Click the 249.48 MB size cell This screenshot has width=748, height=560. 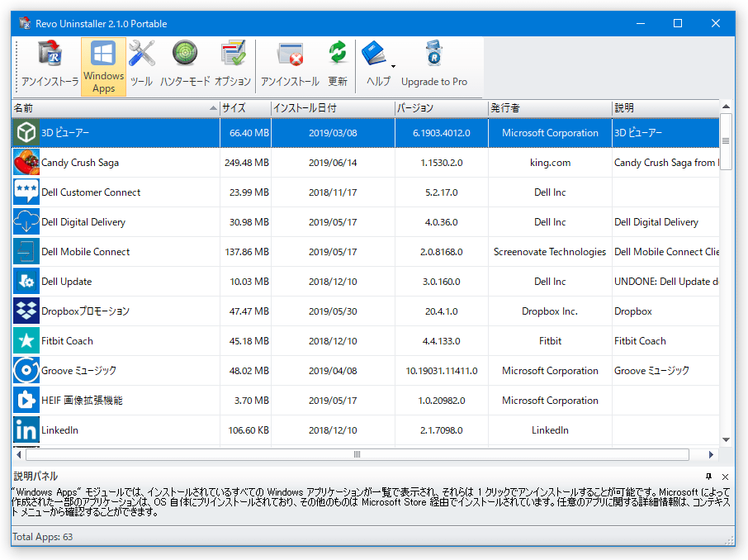tap(247, 163)
